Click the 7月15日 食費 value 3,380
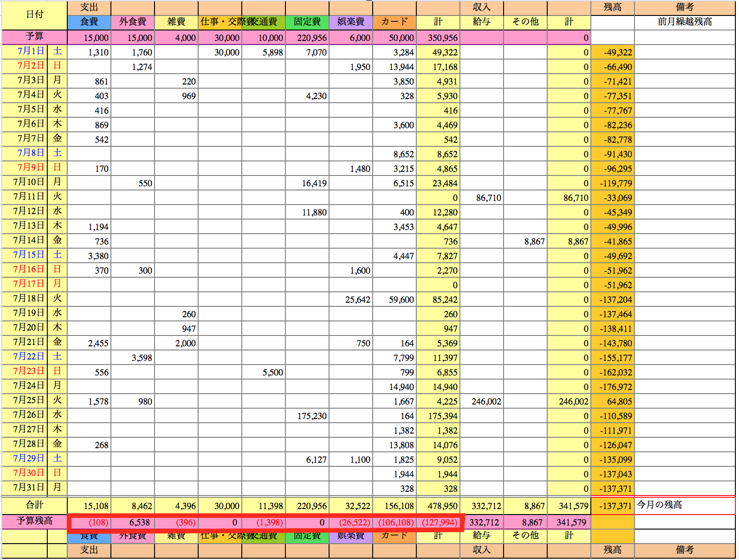The width and height of the screenshot is (739, 560). point(89,256)
